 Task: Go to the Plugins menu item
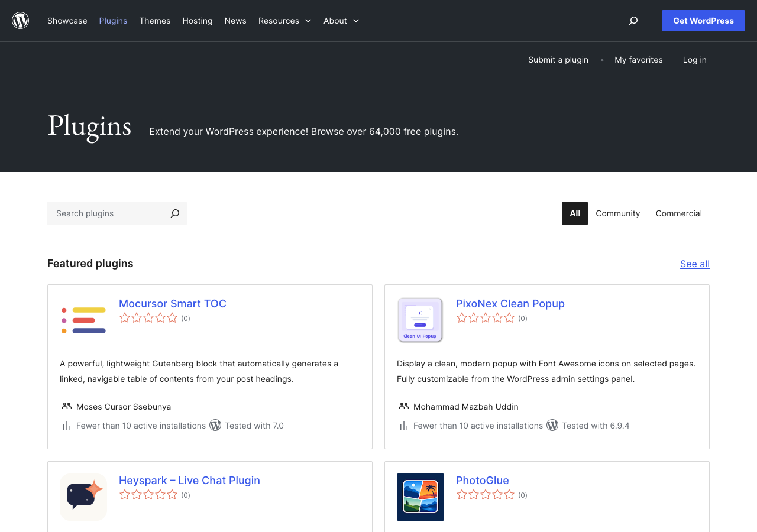(x=113, y=21)
